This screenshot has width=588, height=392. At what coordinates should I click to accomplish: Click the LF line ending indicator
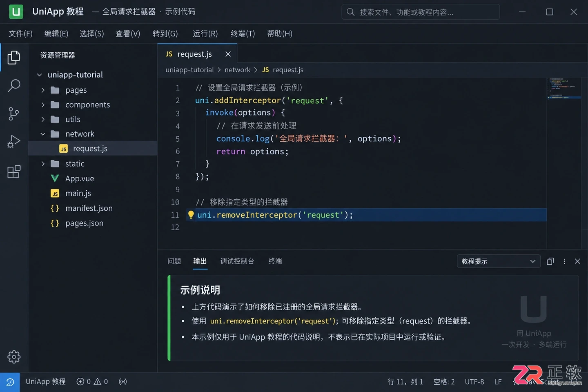point(498,382)
